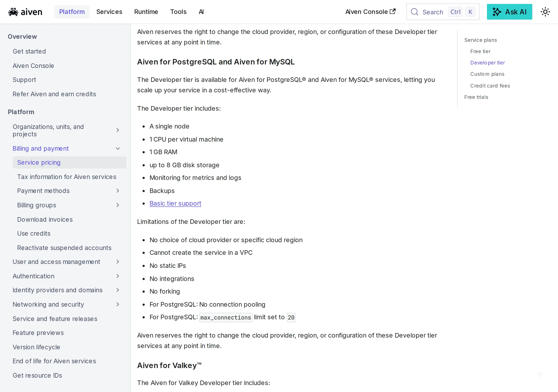Click the search magnifier icon
The height and width of the screenshot is (392, 558).
click(414, 12)
